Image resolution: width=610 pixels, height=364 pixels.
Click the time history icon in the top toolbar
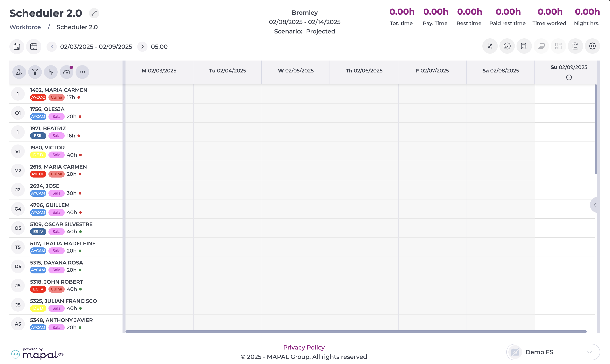pyautogui.click(x=507, y=46)
